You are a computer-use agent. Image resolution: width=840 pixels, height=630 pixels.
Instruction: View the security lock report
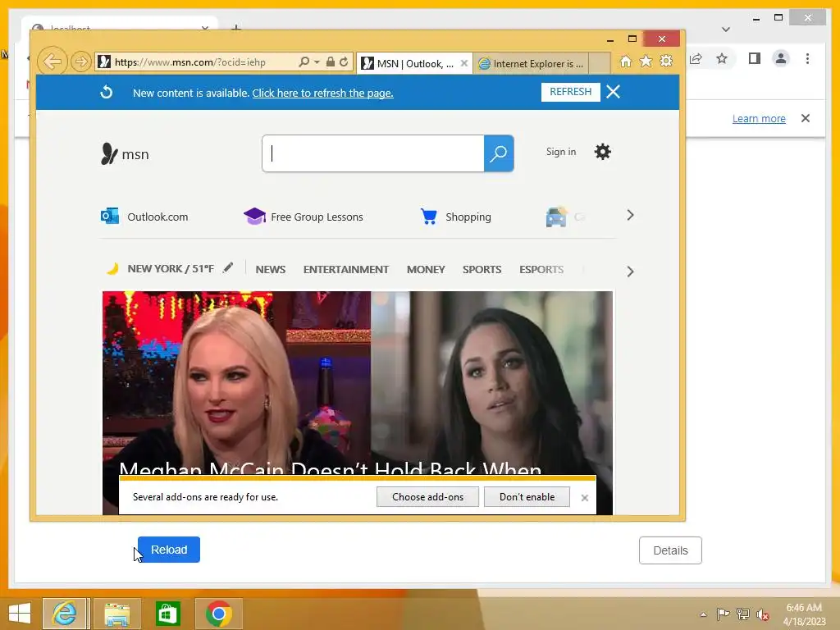(x=331, y=62)
